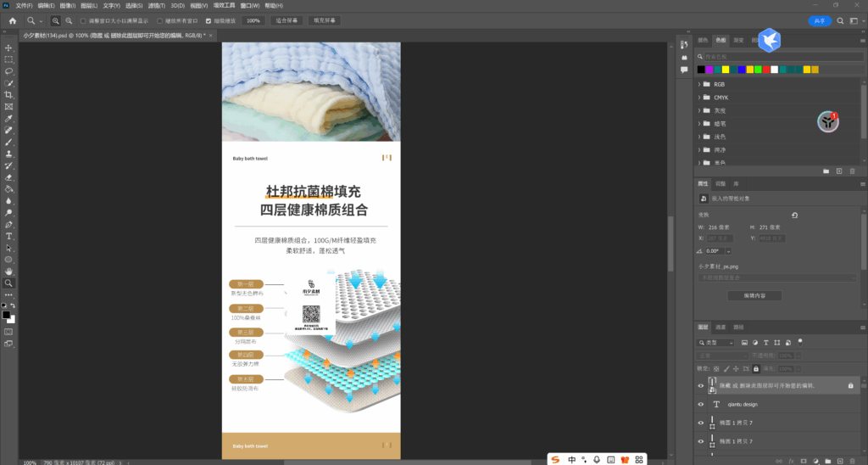Image resolution: width=868 pixels, height=465 pixels.
Task: Select the Lasso tool
Action: (x=8, y=71)
